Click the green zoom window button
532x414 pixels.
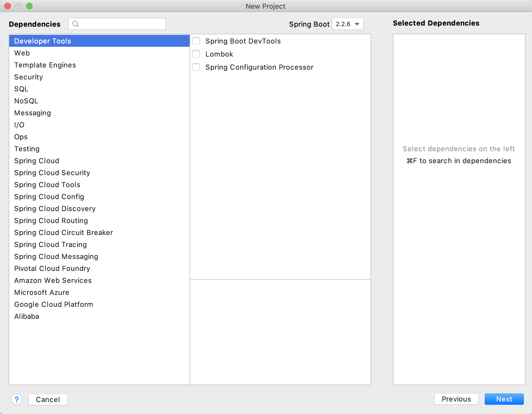point(29,6)
